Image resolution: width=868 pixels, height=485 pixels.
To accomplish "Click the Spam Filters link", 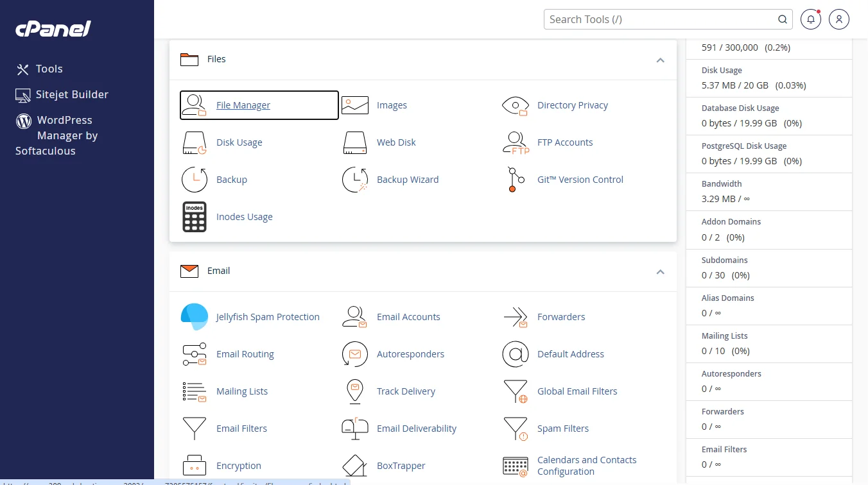I will [x=563, y=429].
